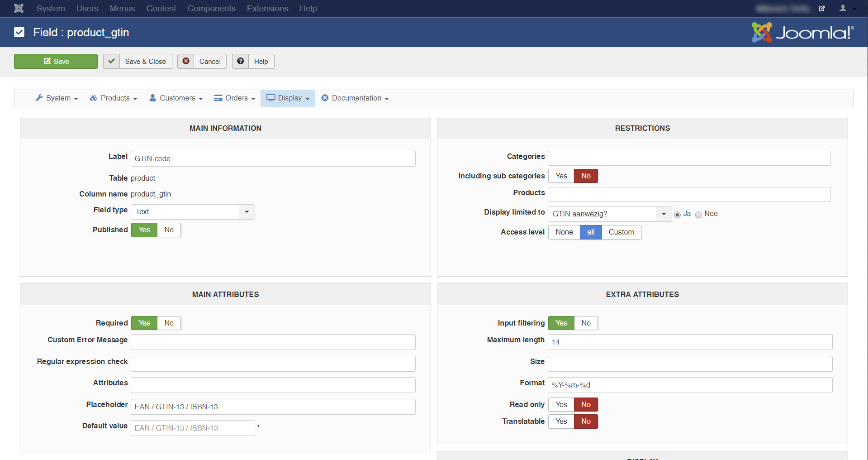Set Published to No
Screen dimensions: 868x460
(169, 230)
